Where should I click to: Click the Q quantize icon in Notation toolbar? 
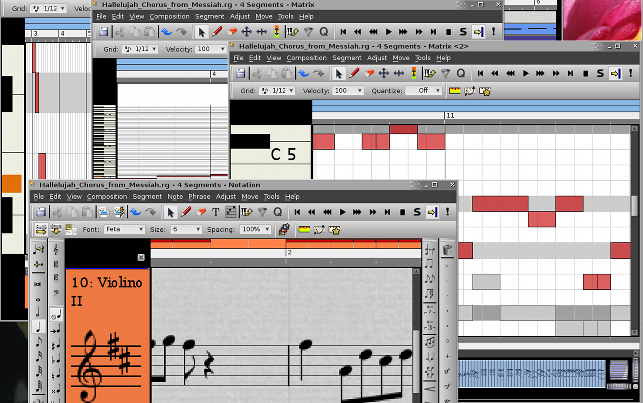(x=278, y=212)
